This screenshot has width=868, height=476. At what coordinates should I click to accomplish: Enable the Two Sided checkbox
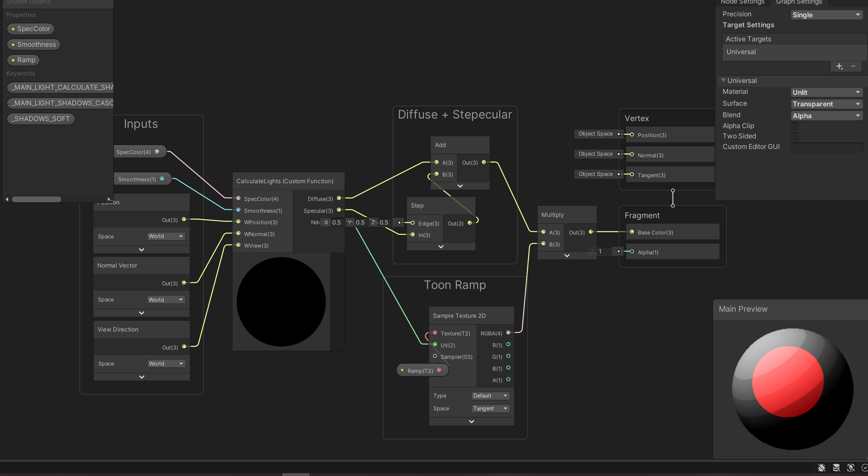click(794, 136)
